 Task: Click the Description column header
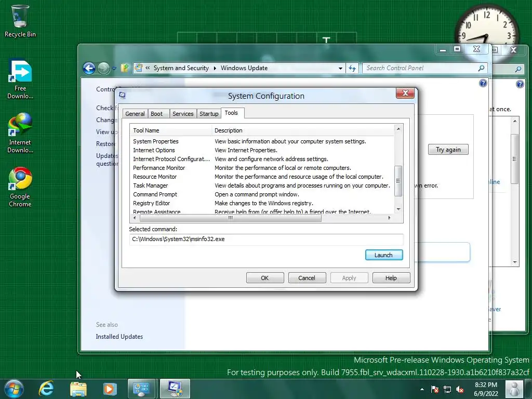[303, 130]
